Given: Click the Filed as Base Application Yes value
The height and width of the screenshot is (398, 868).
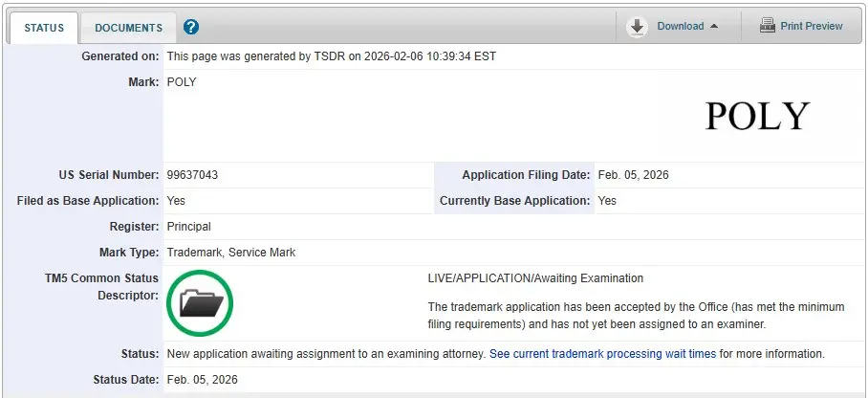Looking at the screenshot, I should click(x=176, y=201).
